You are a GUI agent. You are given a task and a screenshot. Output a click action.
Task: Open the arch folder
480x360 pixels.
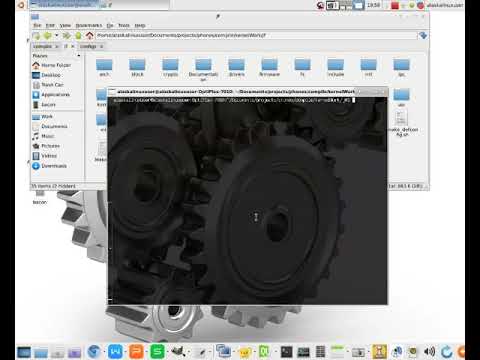tap(104, 68)
